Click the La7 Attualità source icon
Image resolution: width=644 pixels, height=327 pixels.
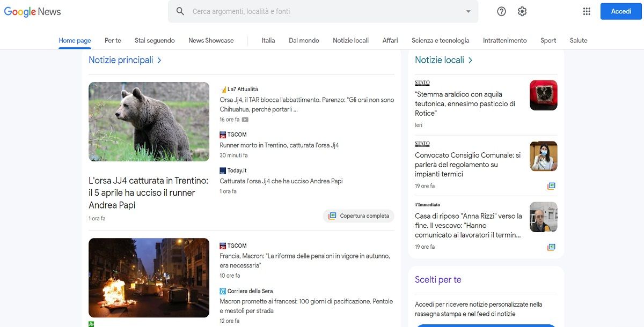[x=223, y=90]
